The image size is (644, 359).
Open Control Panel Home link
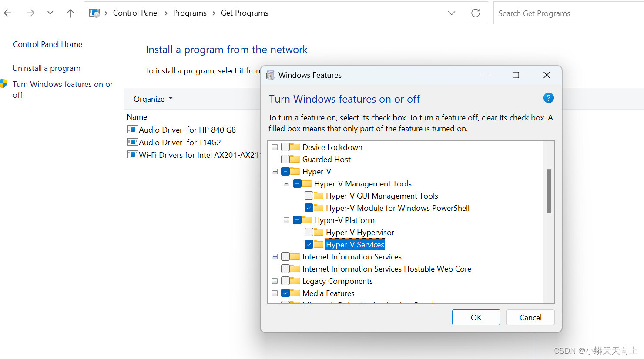47,44
